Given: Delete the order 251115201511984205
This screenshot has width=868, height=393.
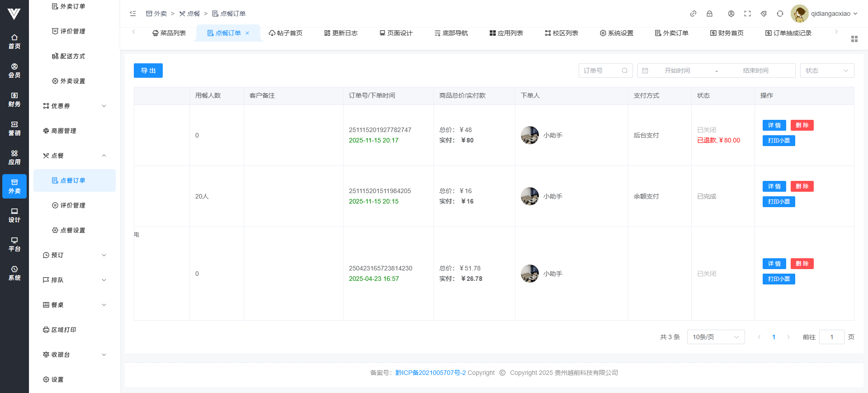Looking at the screenshot, I should pos(802,186).
